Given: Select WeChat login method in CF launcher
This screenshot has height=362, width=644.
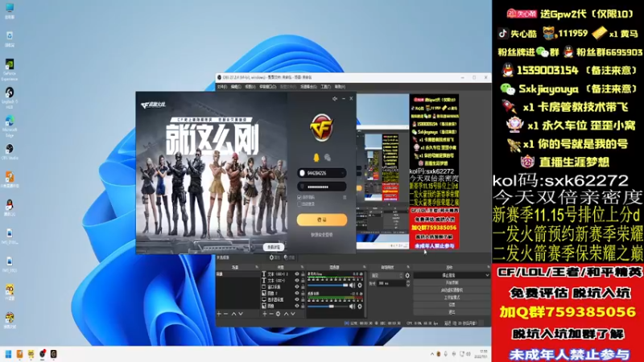Looking at the screenshot, I should pos(328,157).
